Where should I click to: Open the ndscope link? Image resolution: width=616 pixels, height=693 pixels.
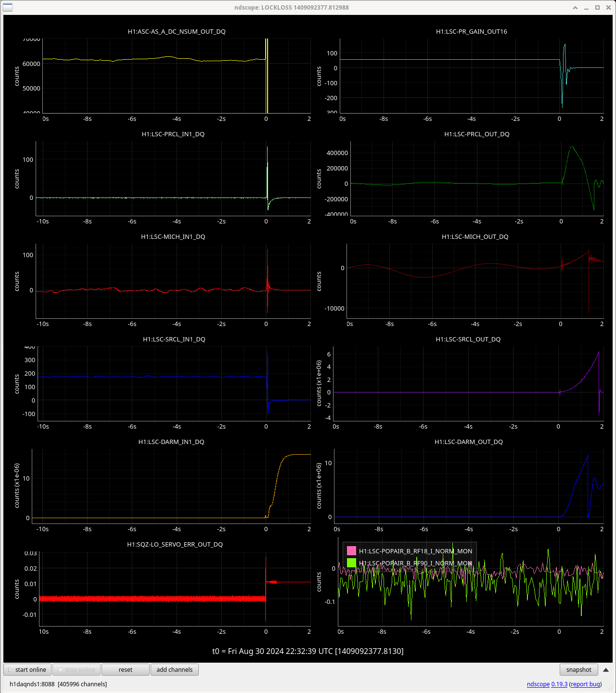click(x=538, y=684)
